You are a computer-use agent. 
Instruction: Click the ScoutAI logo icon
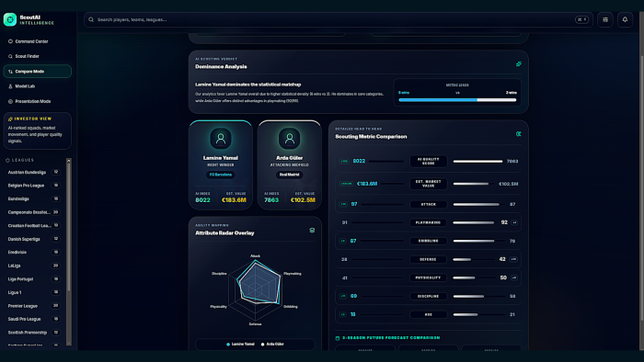(x=10, y=19)
